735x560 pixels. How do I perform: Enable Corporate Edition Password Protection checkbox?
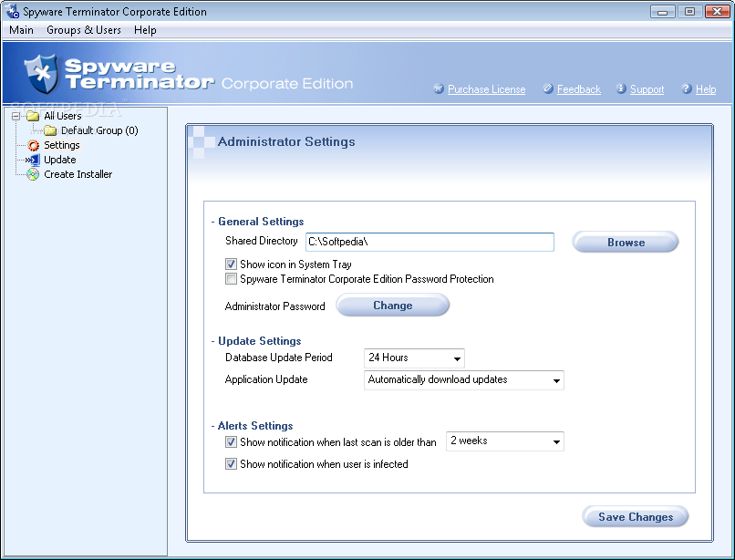click(x=231, y=279)
